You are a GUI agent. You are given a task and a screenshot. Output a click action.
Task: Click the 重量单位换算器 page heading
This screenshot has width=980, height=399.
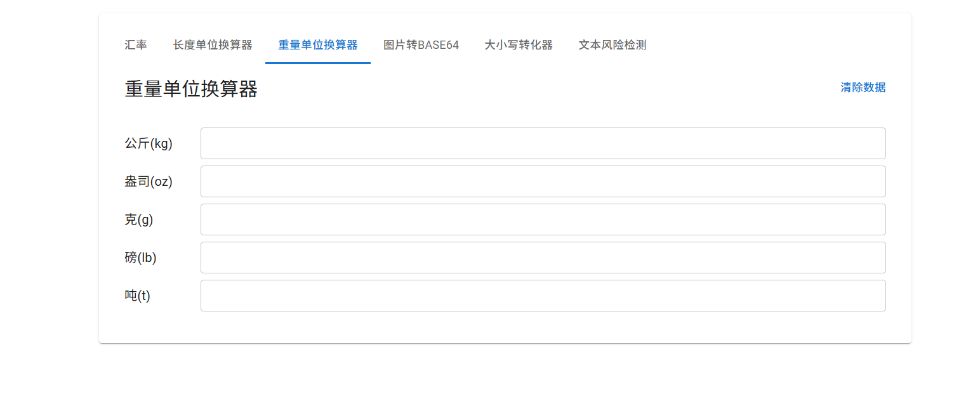click(191, 89)
